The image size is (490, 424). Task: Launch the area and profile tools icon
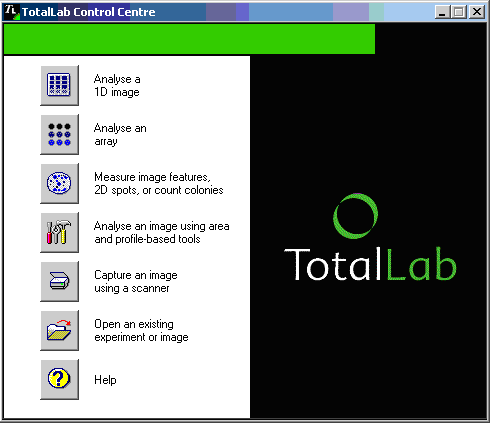coord(59,233)
